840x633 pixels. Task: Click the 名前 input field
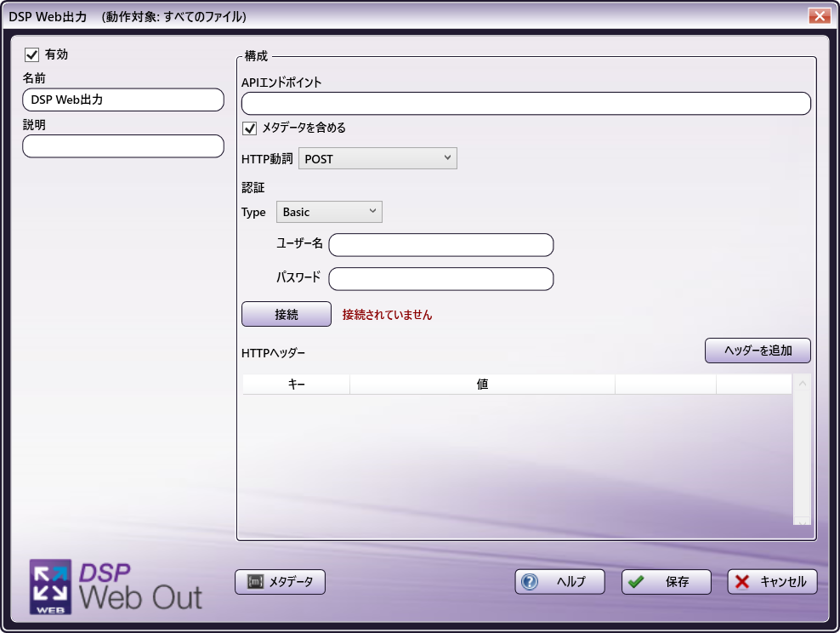click(x=123, y=100)
